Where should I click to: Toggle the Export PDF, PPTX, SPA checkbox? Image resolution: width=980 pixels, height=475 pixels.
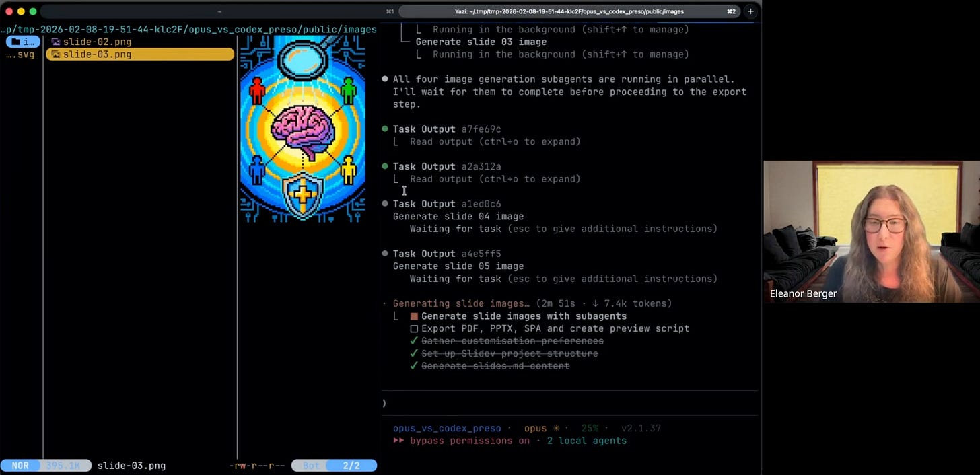coord(414,329)
